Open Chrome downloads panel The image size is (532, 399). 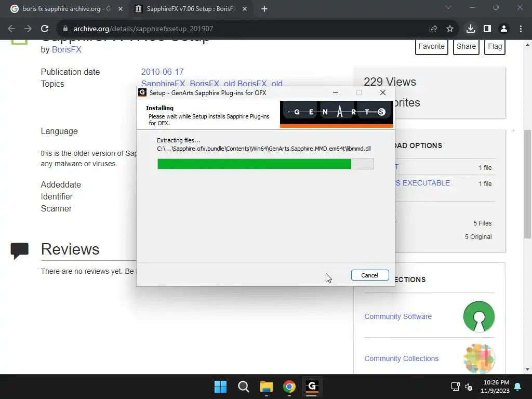click(471, 29)
